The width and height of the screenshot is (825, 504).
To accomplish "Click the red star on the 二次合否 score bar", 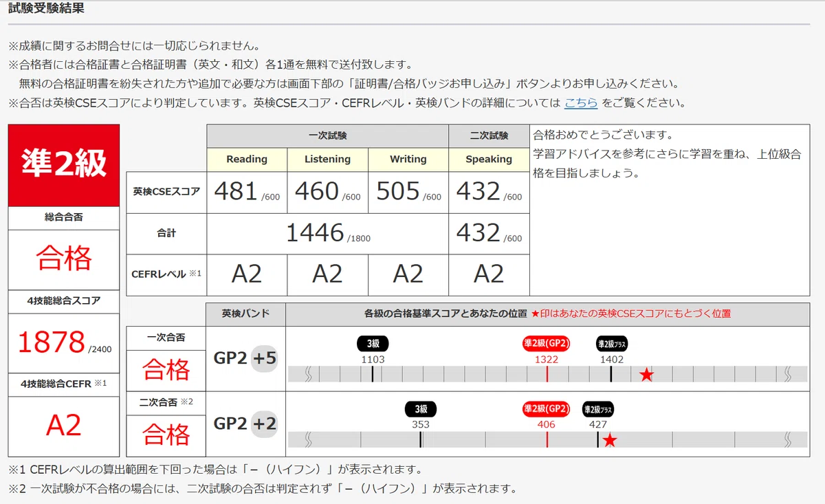I will coord(609,441).
